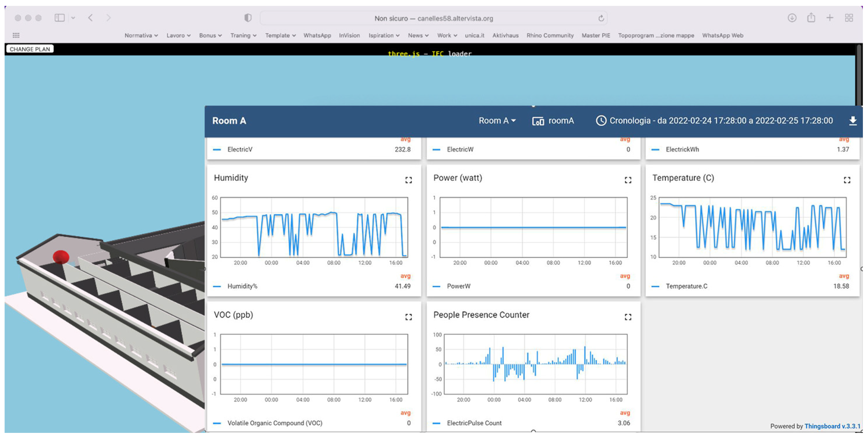Screen dimensions: 868x438
Task: Open the Thingsboard v.3.3.1 link
Action: point(832,426)
